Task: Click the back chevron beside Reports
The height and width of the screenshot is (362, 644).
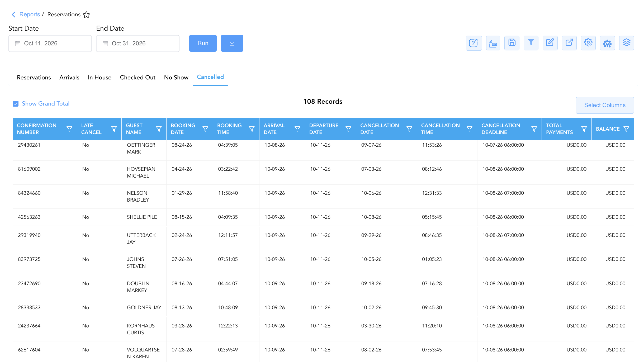Action: [14, 15]
